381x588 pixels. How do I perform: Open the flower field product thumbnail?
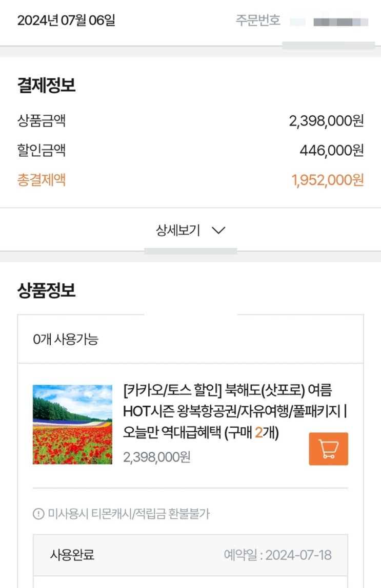72,425
